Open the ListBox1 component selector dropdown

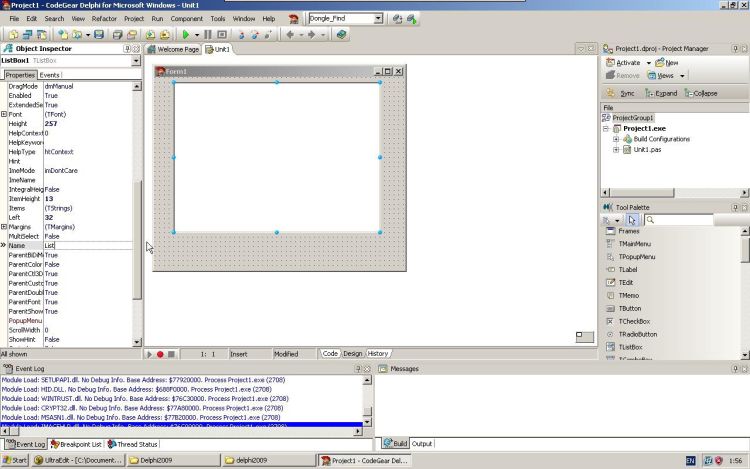point(136,61)
